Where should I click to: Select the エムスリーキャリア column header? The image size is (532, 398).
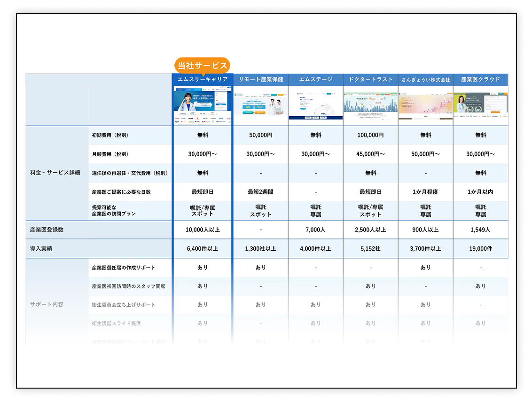[203, 80]
